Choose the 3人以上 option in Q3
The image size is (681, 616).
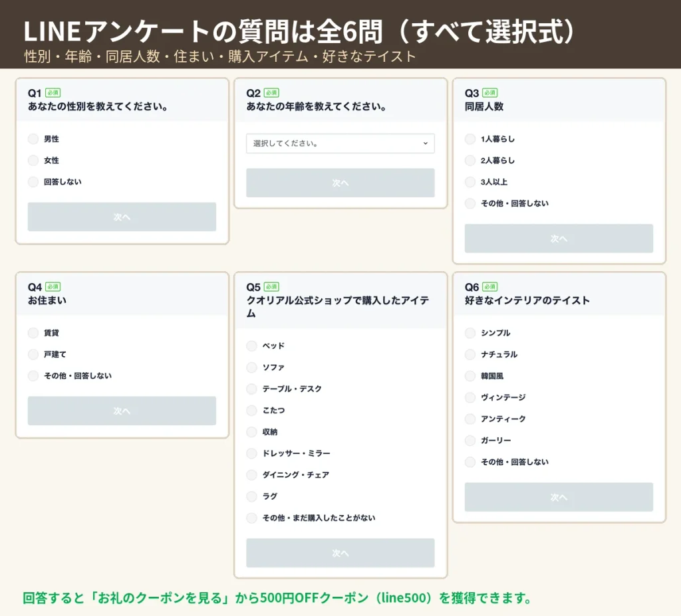point(470,182)
